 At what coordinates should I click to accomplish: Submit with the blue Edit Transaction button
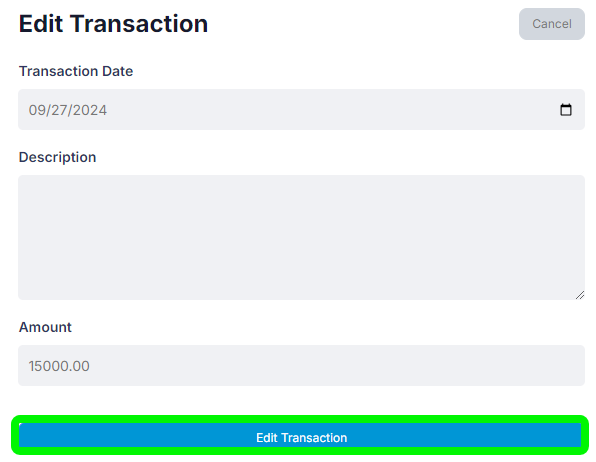(300, 435)
